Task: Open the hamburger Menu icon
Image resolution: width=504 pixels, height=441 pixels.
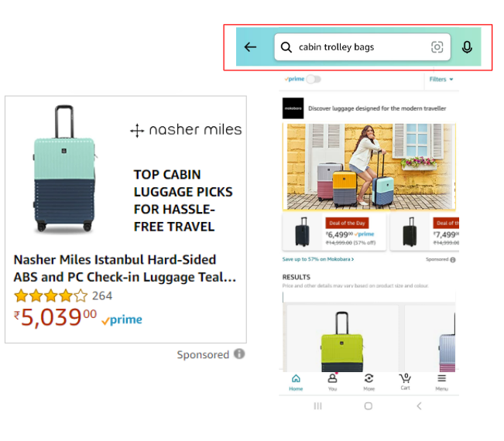Action: [441, 382]
